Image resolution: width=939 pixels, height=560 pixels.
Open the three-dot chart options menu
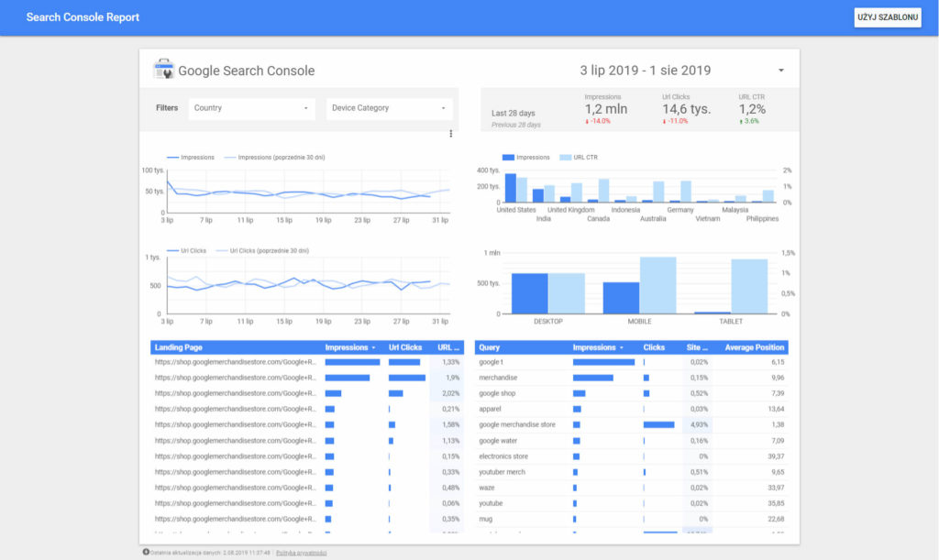pyautogui.click(x=450, y=133)
